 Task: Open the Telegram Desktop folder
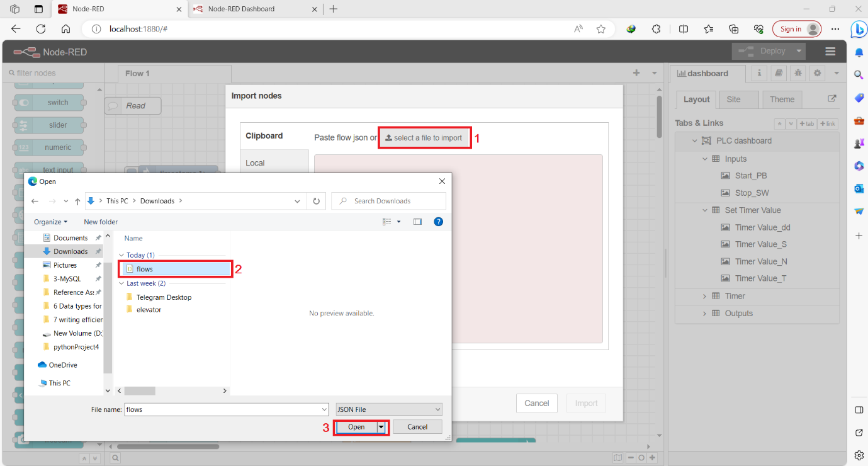[x=164, y=297]
